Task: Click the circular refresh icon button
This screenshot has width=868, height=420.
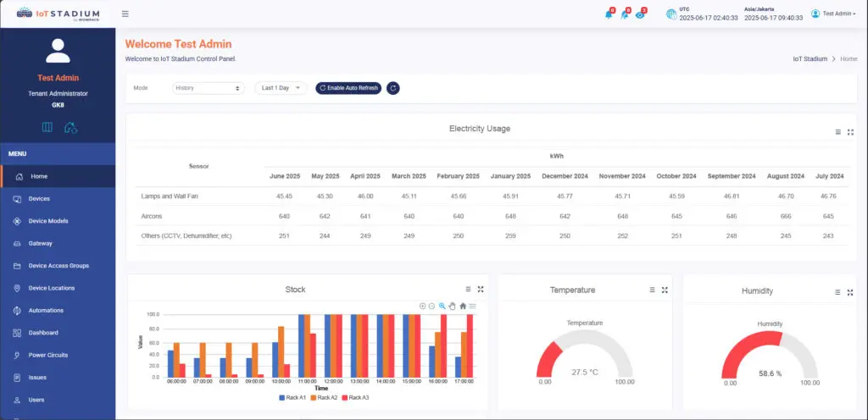Action: tap(393, 88)
